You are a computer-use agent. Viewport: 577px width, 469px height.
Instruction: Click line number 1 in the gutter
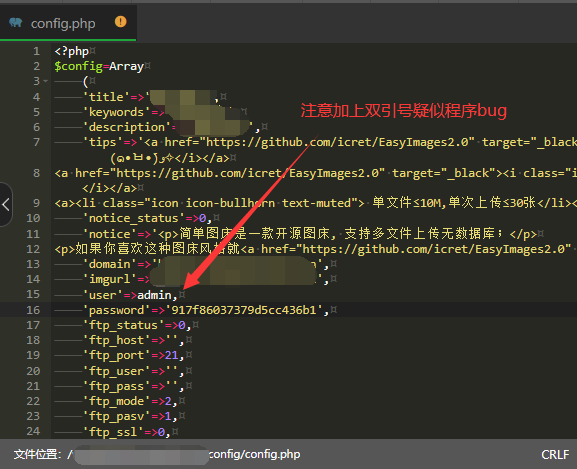pyautogui.click(x=36, y=51)
